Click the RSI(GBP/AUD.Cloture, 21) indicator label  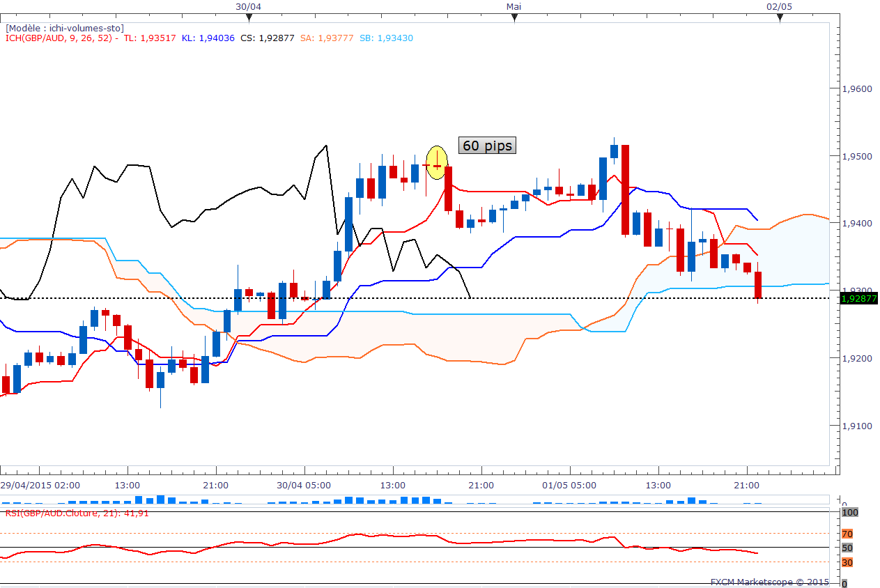point(77,513)
